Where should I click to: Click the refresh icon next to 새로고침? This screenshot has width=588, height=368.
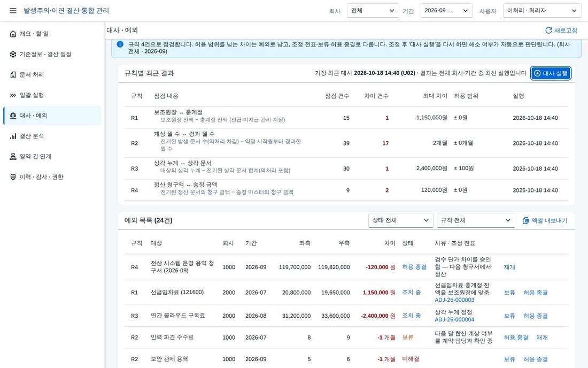pos(548,30)
